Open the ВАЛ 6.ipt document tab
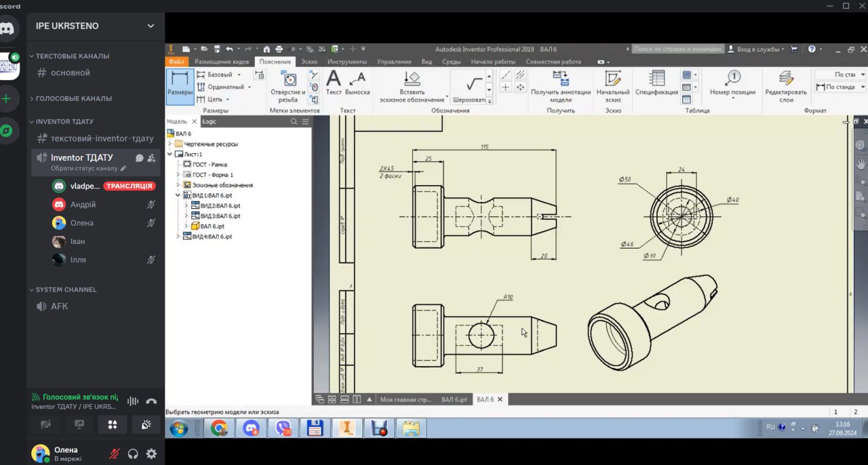Viewport: 868px width, 465px height. (454, 399)
